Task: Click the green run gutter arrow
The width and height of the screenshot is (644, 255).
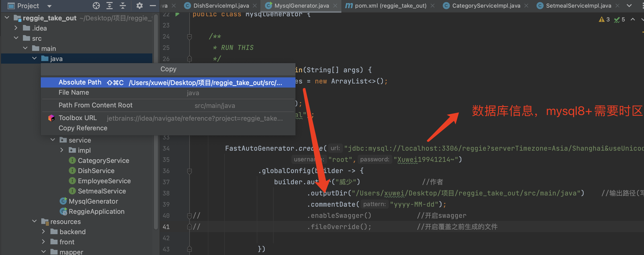Action: coord(178,14)
